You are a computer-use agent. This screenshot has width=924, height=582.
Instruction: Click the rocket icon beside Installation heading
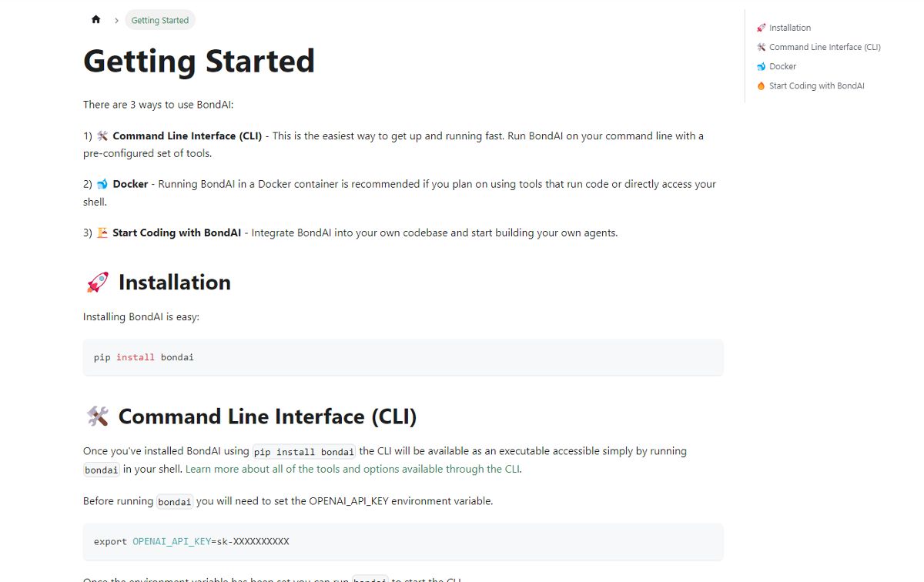point(97,283)
